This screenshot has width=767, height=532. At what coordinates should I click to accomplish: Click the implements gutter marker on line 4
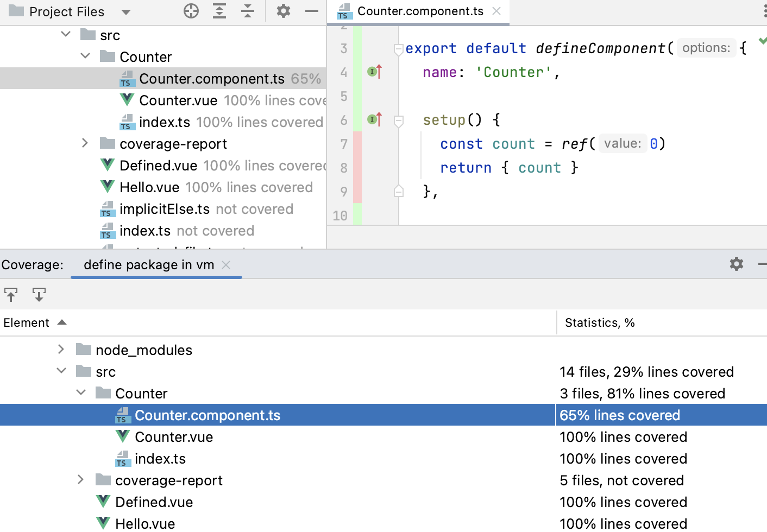coord(374,72)
